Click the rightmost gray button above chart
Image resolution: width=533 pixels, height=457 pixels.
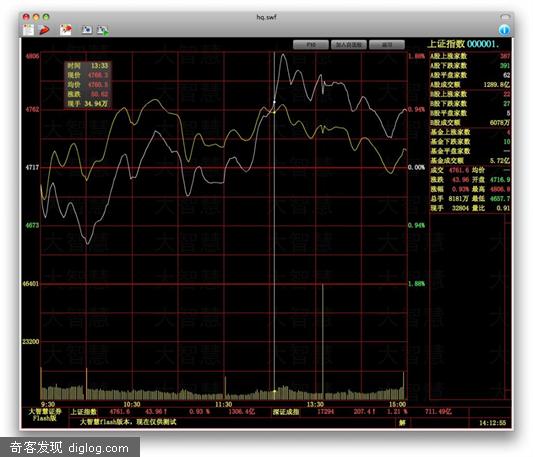point(387,45)
